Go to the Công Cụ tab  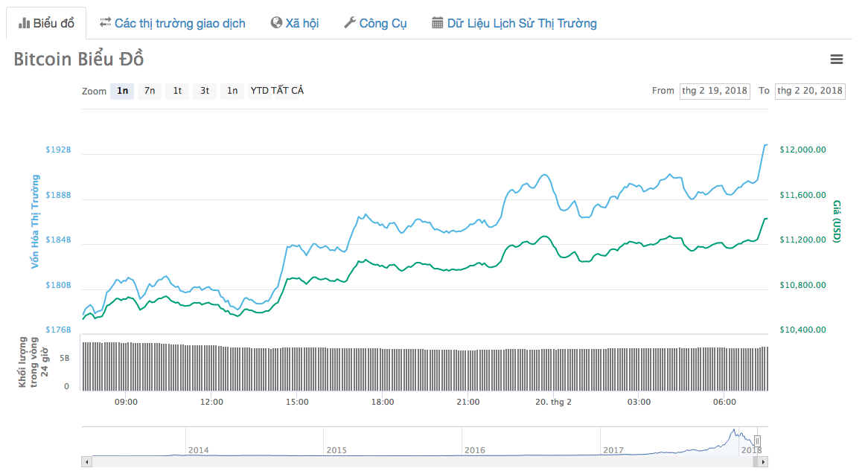tap(375, 23)
